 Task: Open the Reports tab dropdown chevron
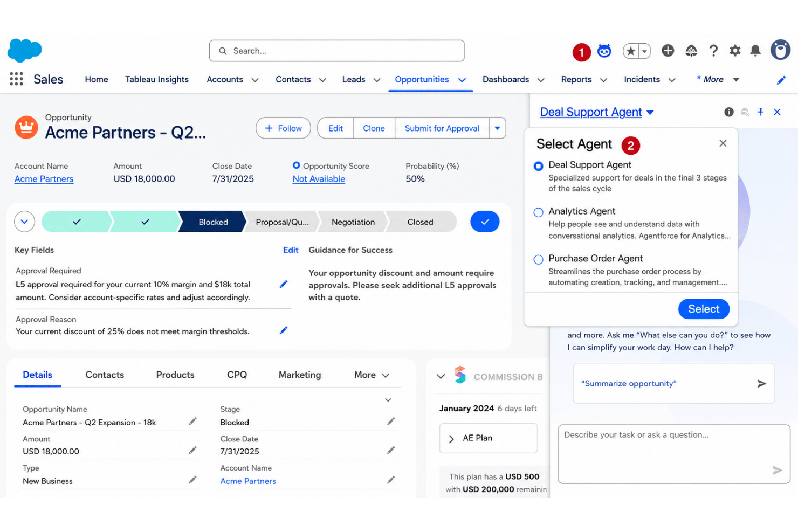click(x=603, y=80)
